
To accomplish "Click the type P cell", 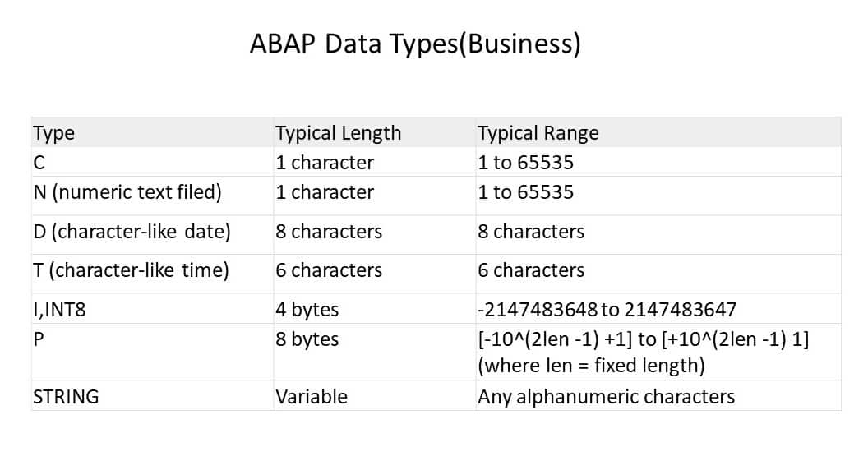I will point(38,339).
